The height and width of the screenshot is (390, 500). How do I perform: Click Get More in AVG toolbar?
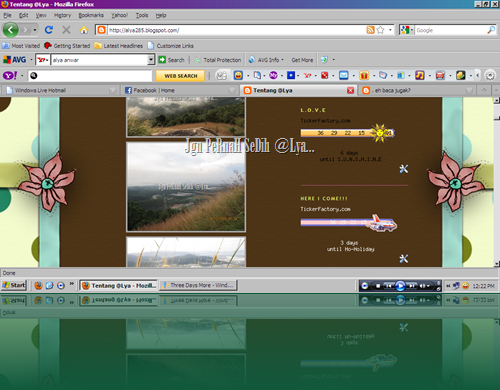point(302,60)
